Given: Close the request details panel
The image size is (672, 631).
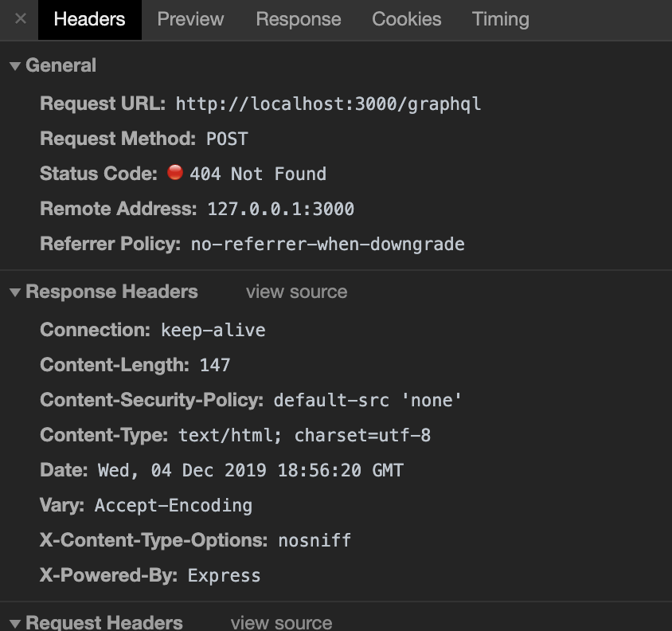Looking at the screenshot, I should point(21,19).
